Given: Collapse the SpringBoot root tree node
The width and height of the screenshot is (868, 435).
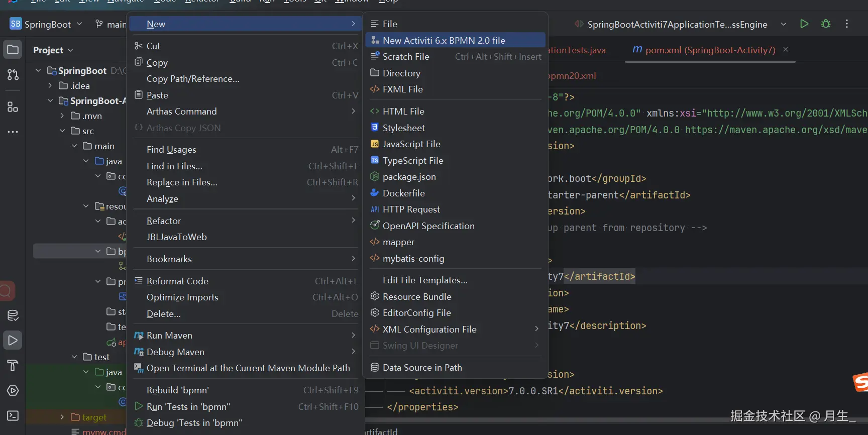Looking at the screenshot, I should 38,70.
